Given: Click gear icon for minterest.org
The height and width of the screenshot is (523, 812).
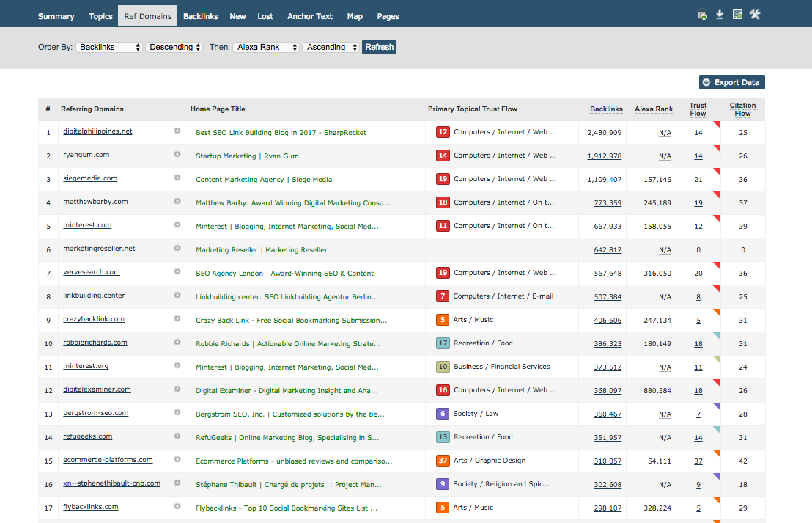Looking at the screenshot, I should (x=177, y=365).
